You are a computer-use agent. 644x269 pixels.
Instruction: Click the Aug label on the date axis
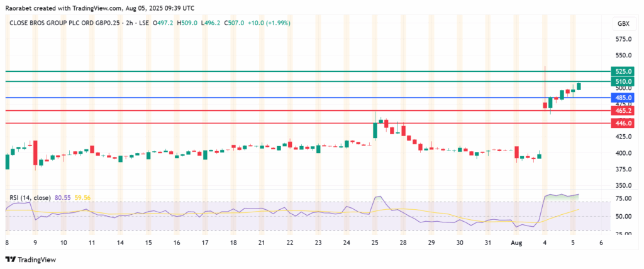coord(517,243)
